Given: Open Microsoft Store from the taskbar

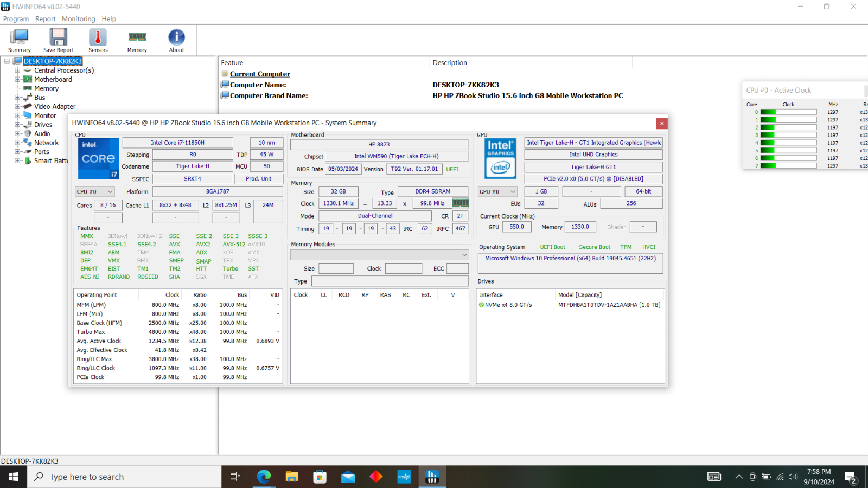Looking at the screenshot, I should (320, 477).
